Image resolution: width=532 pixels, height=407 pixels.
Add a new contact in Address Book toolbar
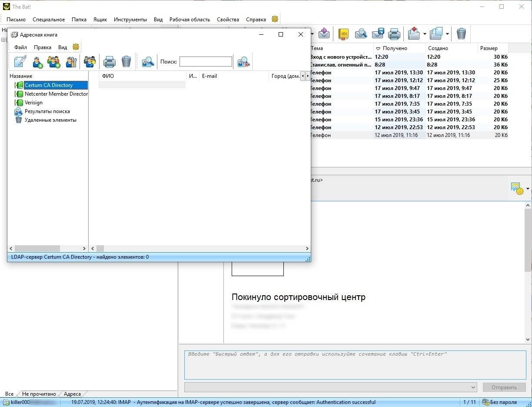[38, 62]
